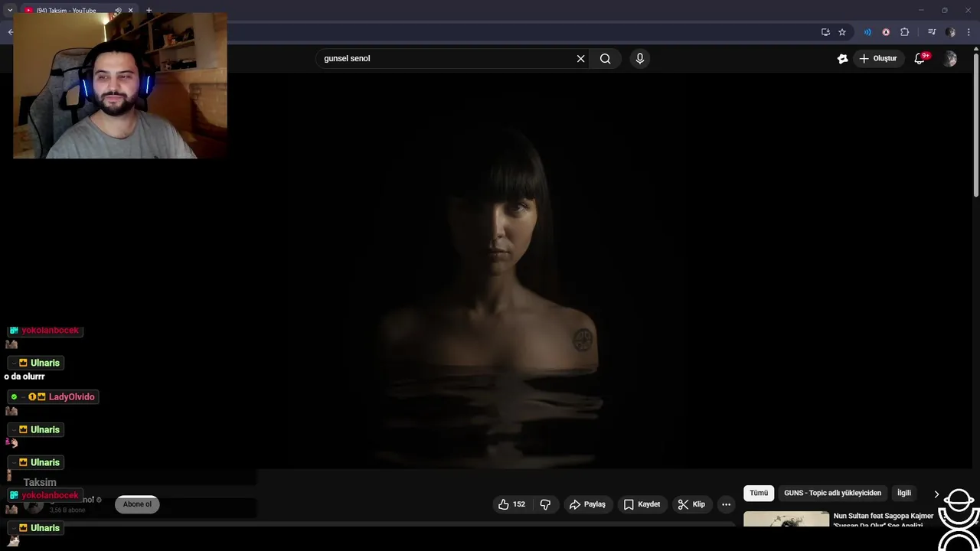Click the webcam overlay feed
The width and height of the screenshot is (980, 551).
(120, 86)
